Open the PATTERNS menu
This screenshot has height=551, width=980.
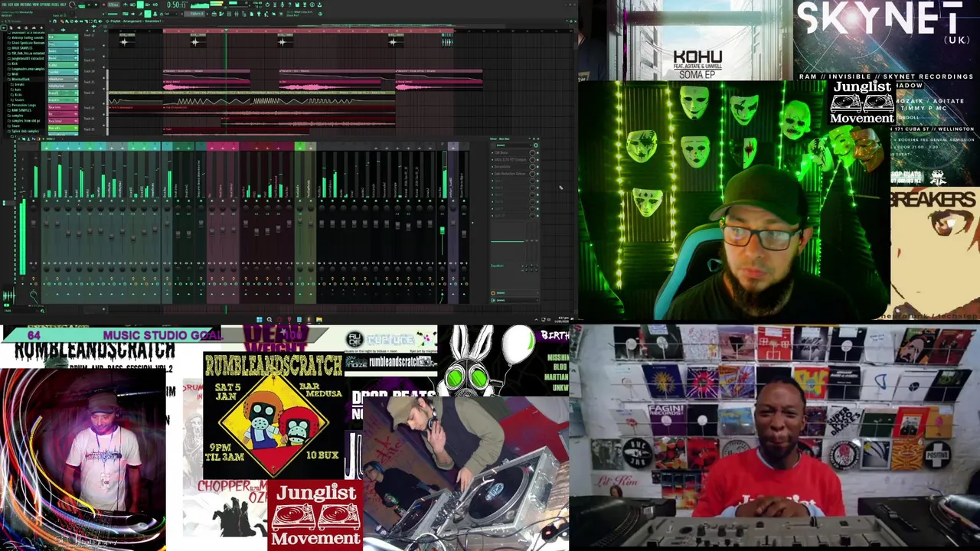pos(25,5)
